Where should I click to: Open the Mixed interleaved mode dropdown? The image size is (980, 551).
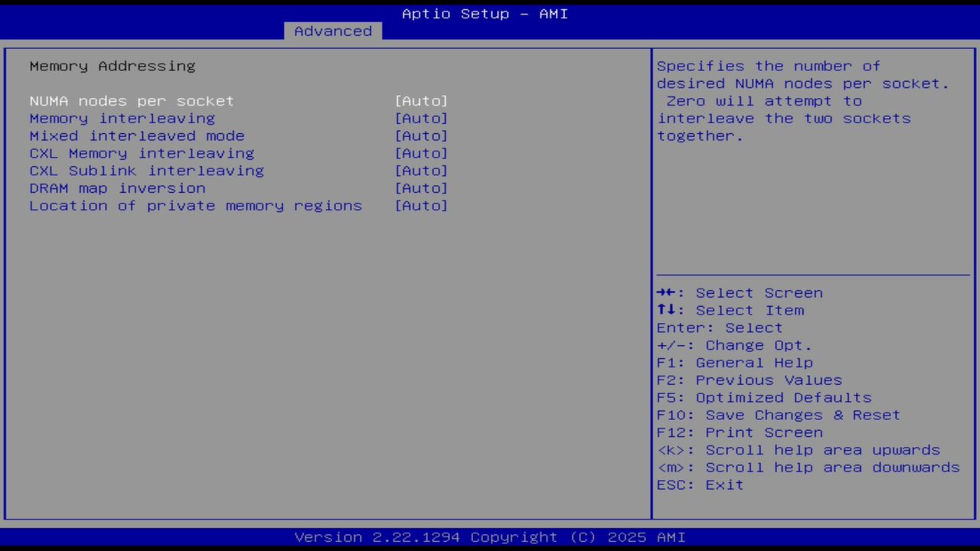[421, 135]
